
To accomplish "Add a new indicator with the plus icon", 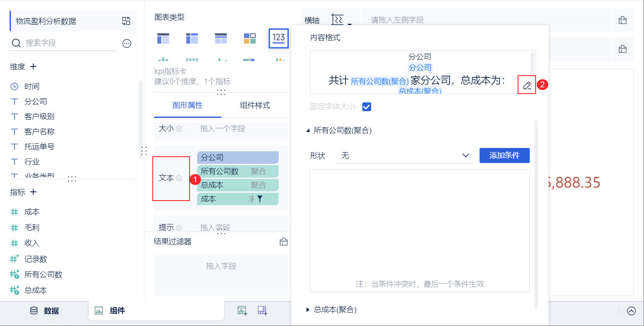I will tap(33, 192).
